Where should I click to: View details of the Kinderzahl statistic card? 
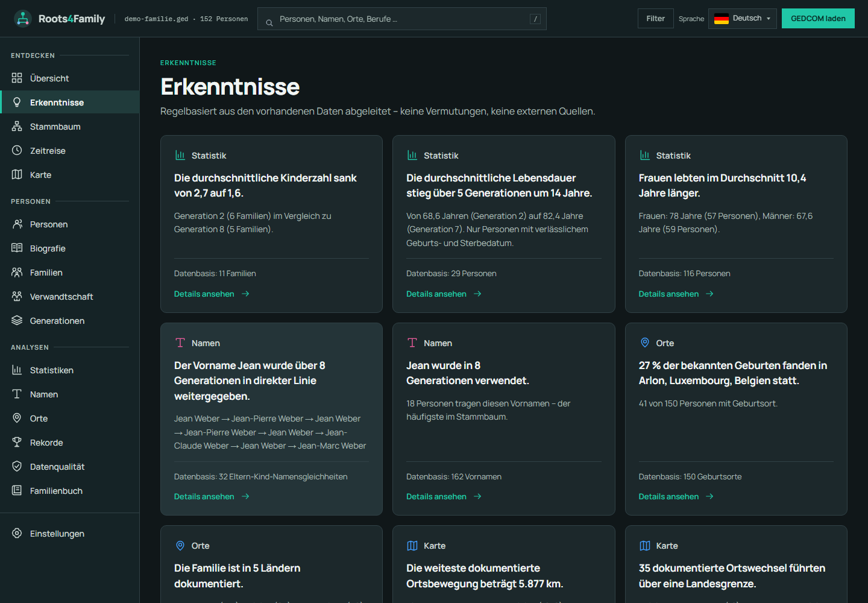pyautogui.click(x=212, y=294)
